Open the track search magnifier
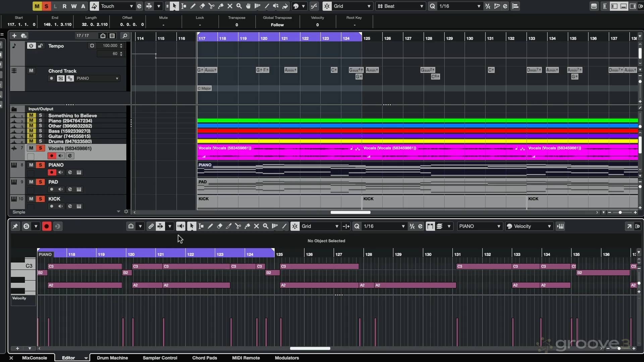The height and width of the screenshot is (362, 644). [x=125, y=36]
